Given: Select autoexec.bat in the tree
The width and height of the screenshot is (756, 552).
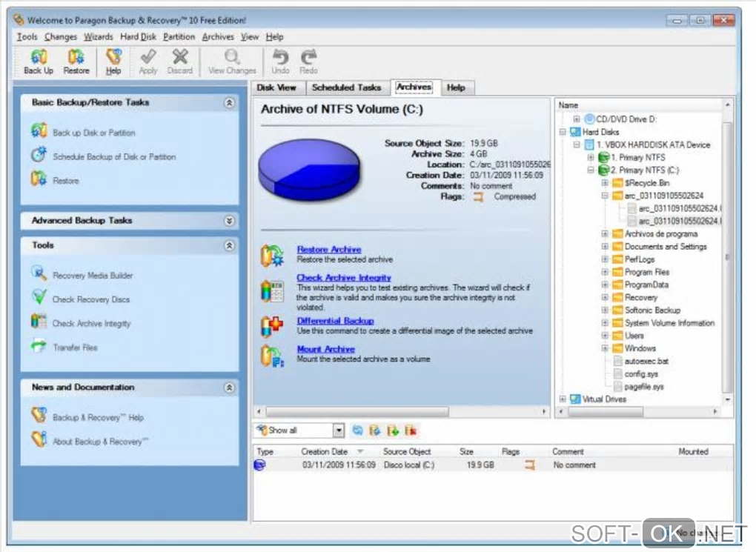Looking at the screenshot, I should coord(646,361).
